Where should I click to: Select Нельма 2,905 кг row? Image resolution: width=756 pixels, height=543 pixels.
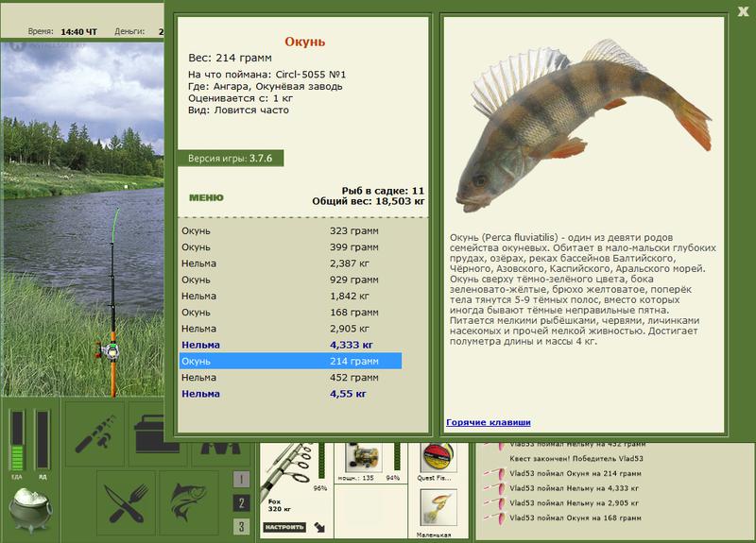290,329
